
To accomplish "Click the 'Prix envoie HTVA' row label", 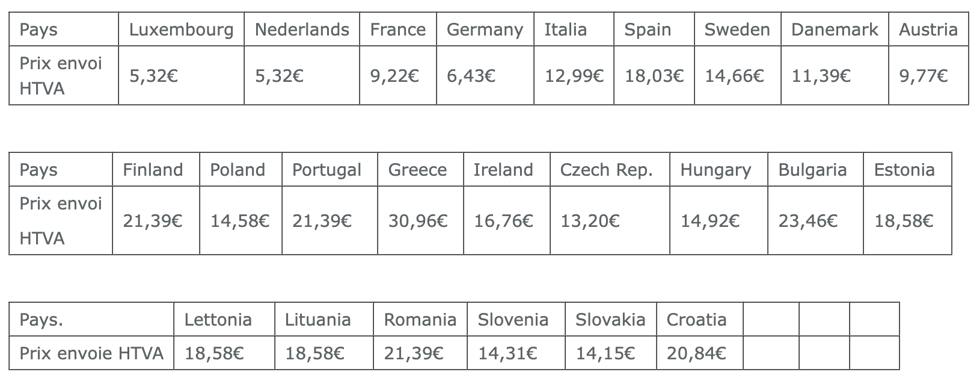I will (91, 353).
